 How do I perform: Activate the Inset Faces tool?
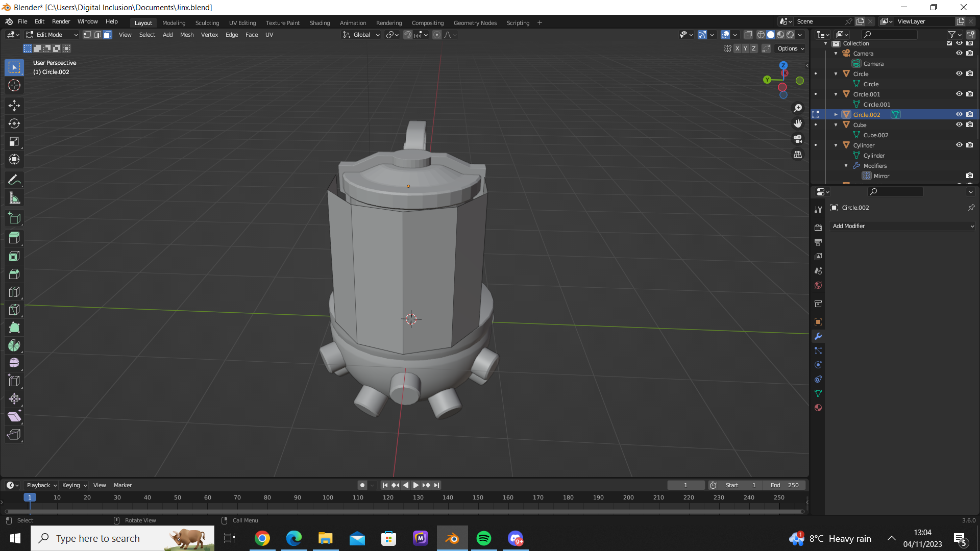(x=14, y=256)
